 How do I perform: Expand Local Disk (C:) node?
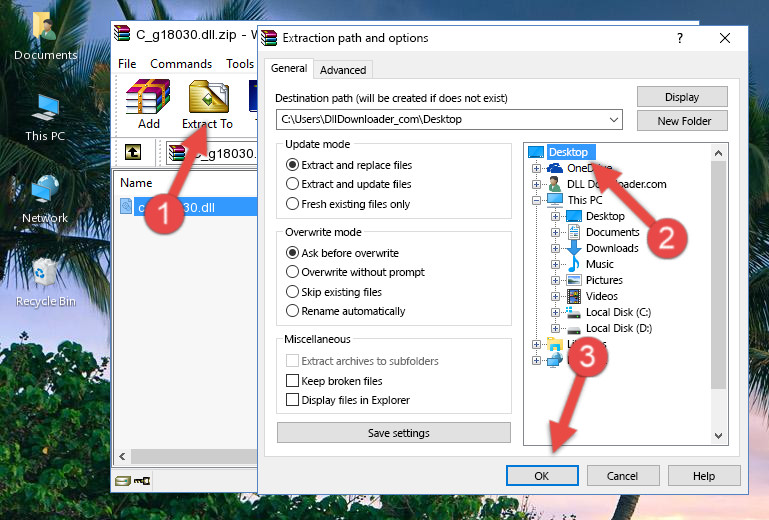tap(555, 312)
